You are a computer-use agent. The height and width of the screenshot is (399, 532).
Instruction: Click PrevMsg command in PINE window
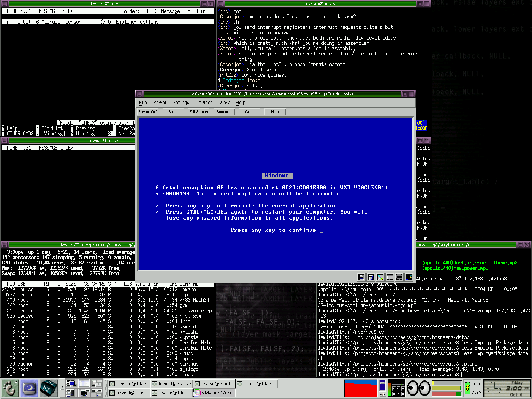click(x=85, y=128)
